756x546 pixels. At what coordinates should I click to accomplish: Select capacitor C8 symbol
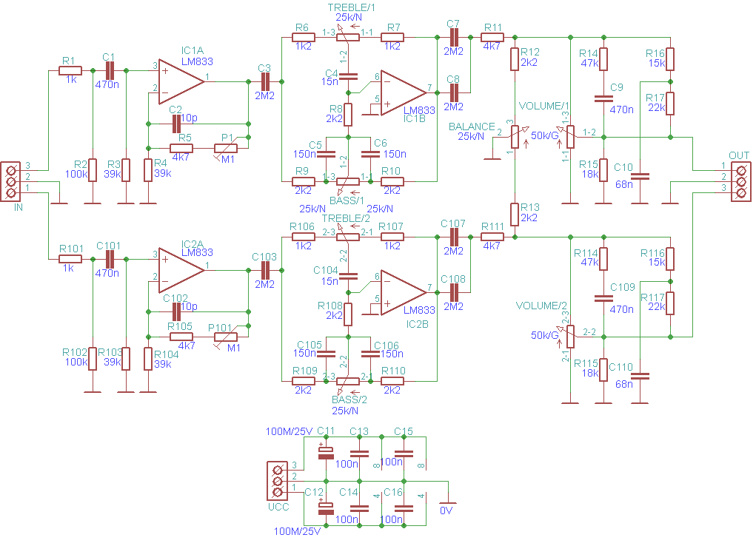[454, 92]
